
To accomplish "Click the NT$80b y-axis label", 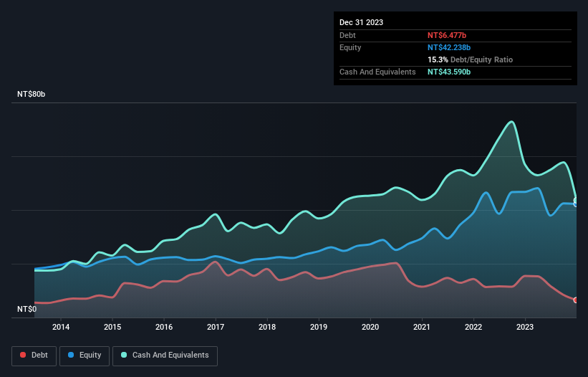I will tap(31, 94).
